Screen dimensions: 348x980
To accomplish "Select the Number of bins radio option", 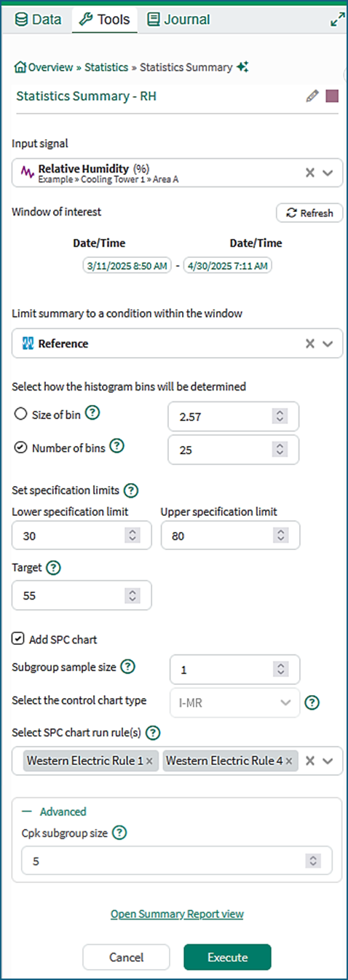I will pyautogui.click(x=20, y=449).
